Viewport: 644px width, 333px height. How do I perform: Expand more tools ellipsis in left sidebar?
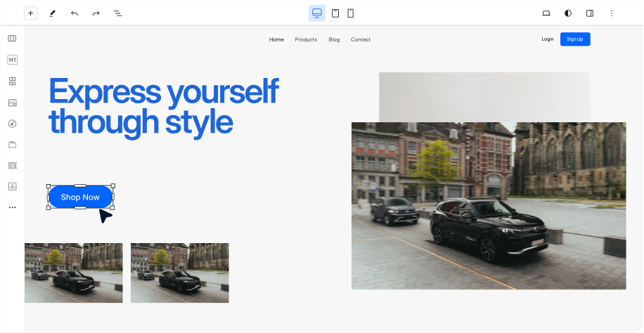pos(12,208)
